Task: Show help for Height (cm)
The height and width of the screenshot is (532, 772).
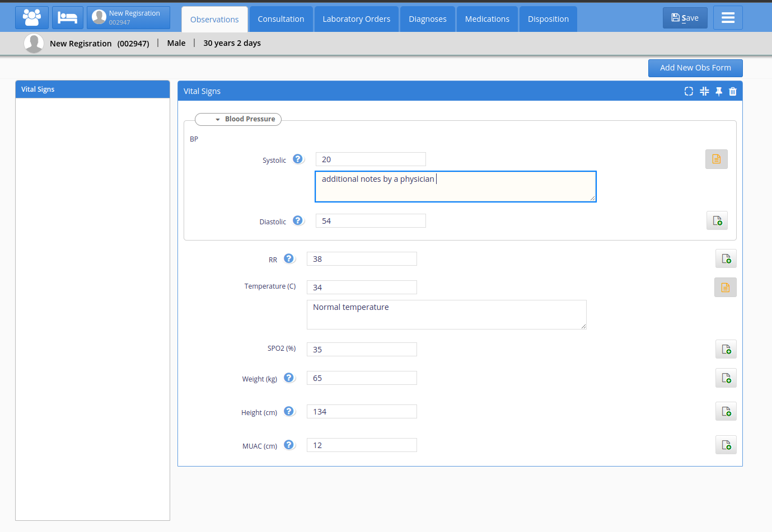Action: click(289, 411)
